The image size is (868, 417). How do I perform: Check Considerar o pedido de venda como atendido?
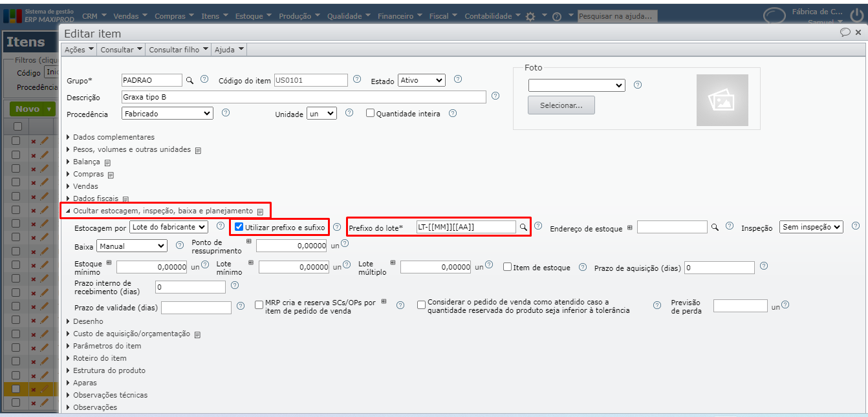421,304
